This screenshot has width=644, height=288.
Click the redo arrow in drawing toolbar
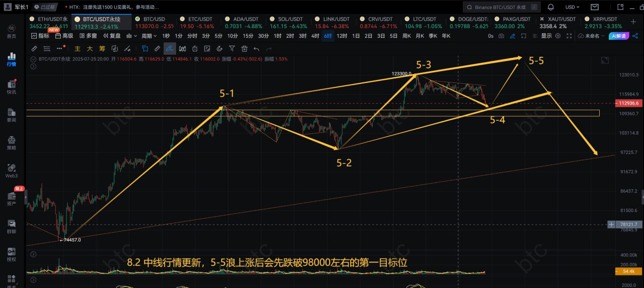tap(269, 48)
